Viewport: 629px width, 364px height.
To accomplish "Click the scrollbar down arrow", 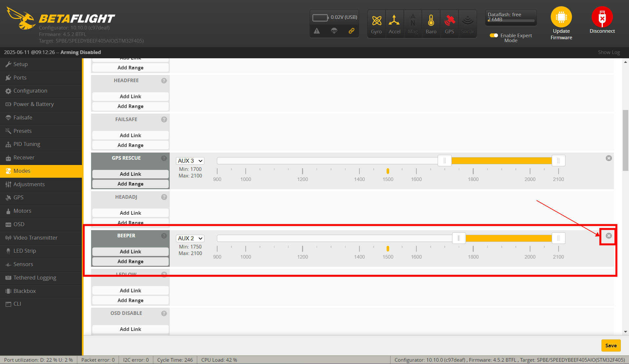I will (625, 332).
